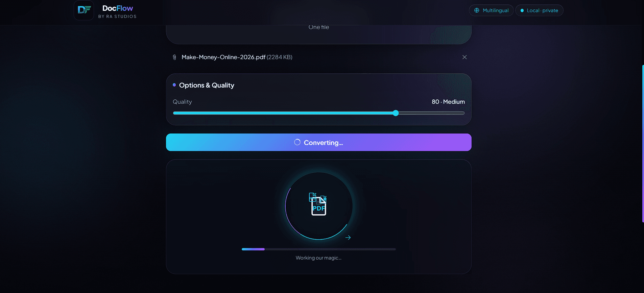Click the Multilingual globe icon
The height and width of the screenshot is (293, 644).
pyautogui.click(x=477, y=10)
